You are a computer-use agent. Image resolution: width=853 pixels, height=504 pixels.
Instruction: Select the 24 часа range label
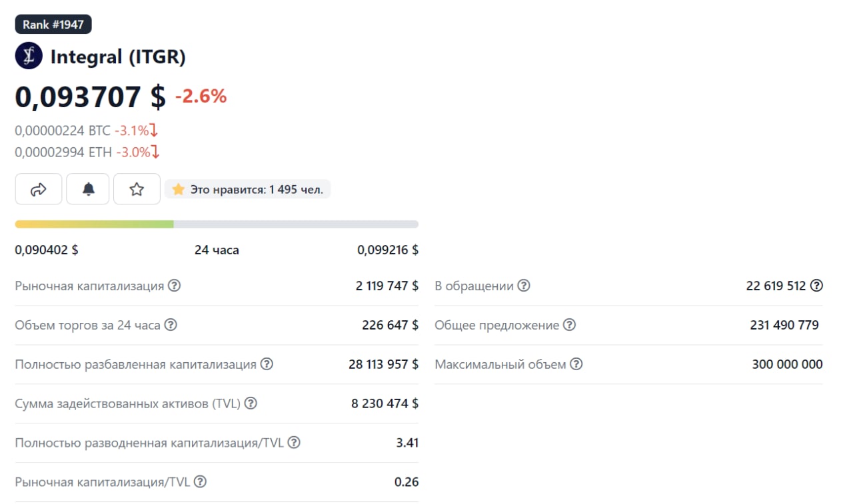217,250
